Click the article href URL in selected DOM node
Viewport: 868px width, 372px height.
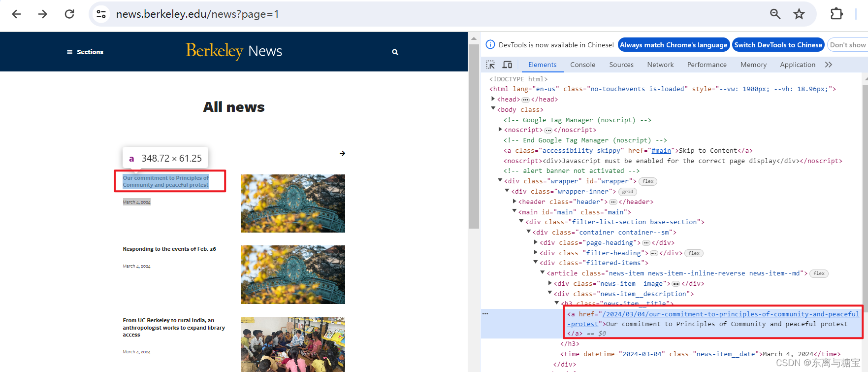pyautogui.click(x=713, y=319)
